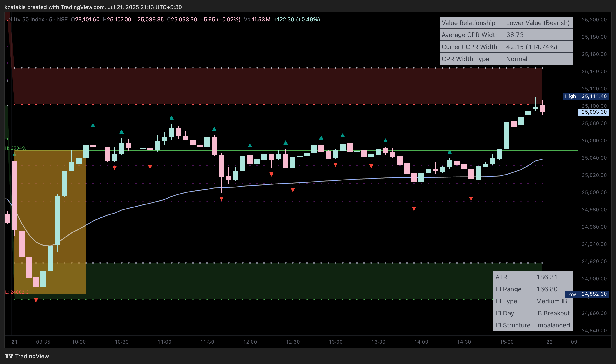
Task: Click the volume reading Vol 11.53 M
Action: click(x=257, y=19)
